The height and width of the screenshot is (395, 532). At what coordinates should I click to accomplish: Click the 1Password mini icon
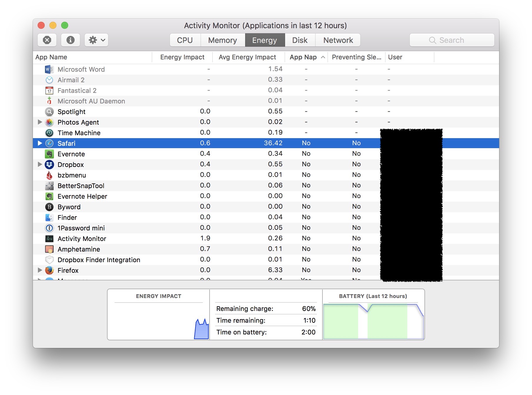[x=49, y=228]
